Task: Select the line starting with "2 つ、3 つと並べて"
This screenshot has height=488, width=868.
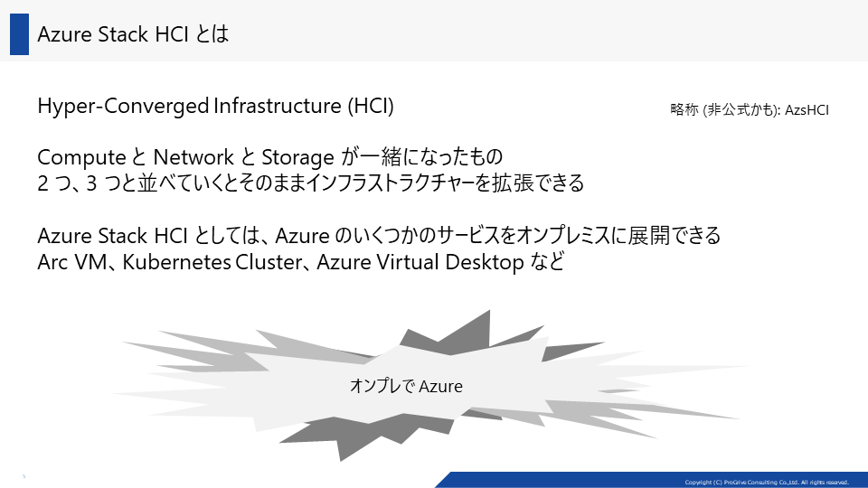Action: tap(310, 183)
